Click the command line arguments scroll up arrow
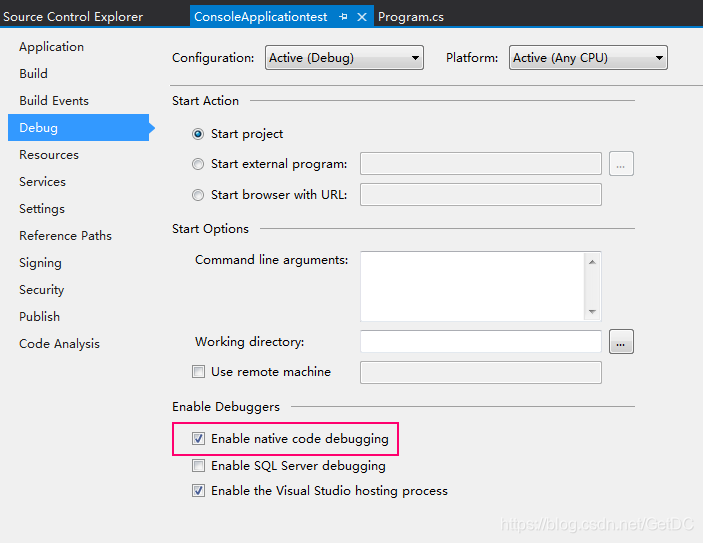The height and width of the screenshot is (543, 703). 592,262
